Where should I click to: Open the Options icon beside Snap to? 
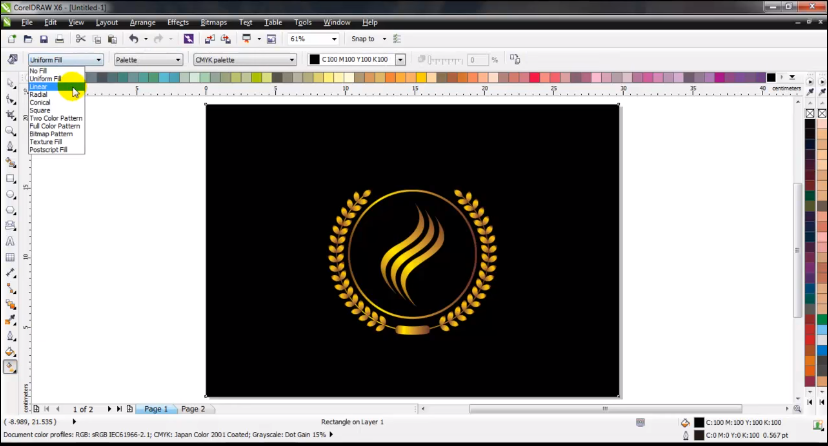(397, 39)
